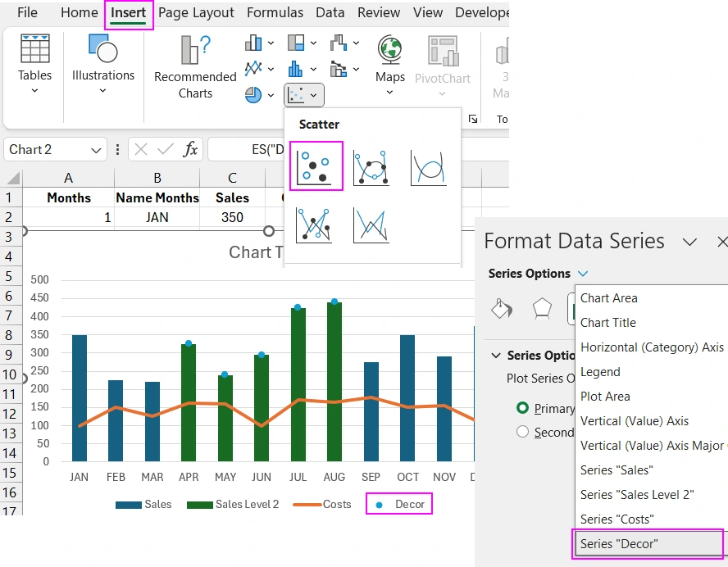
Task: Select the Secondary Axis radio button
Action: click(x=522, y=432)
